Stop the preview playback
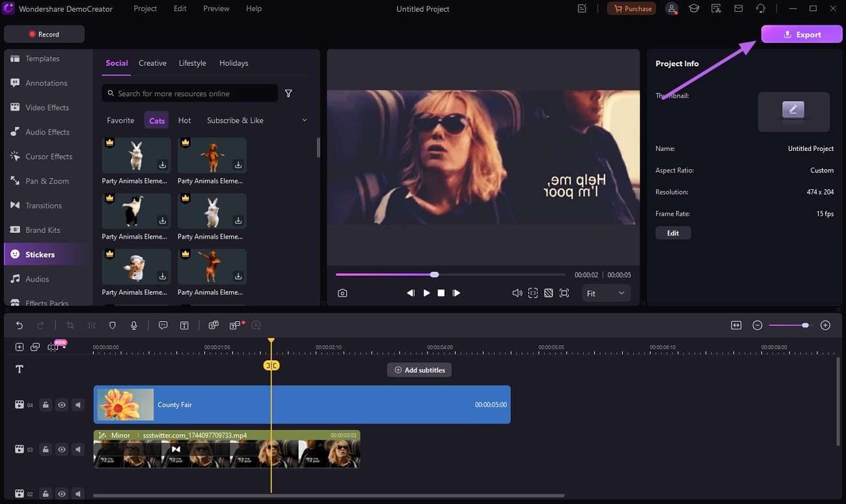The height and width of the screenshot is (504, 846). click(x=441, y=293)
